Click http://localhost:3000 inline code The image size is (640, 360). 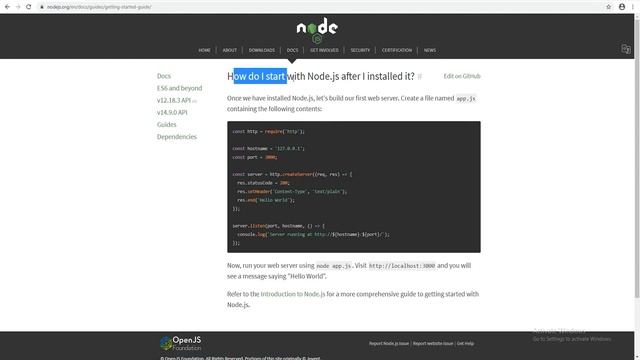point(402,266)
